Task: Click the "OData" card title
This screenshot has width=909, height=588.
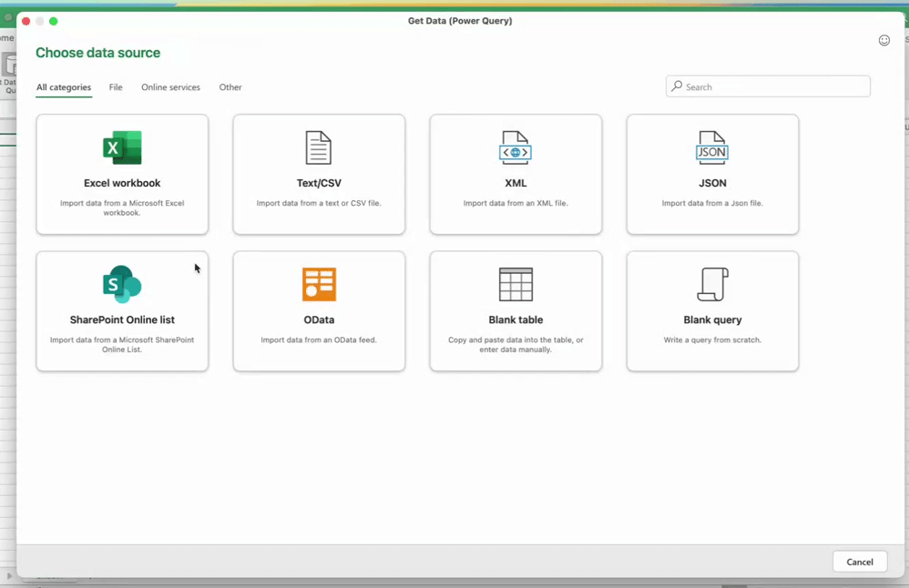Action: 319,319
